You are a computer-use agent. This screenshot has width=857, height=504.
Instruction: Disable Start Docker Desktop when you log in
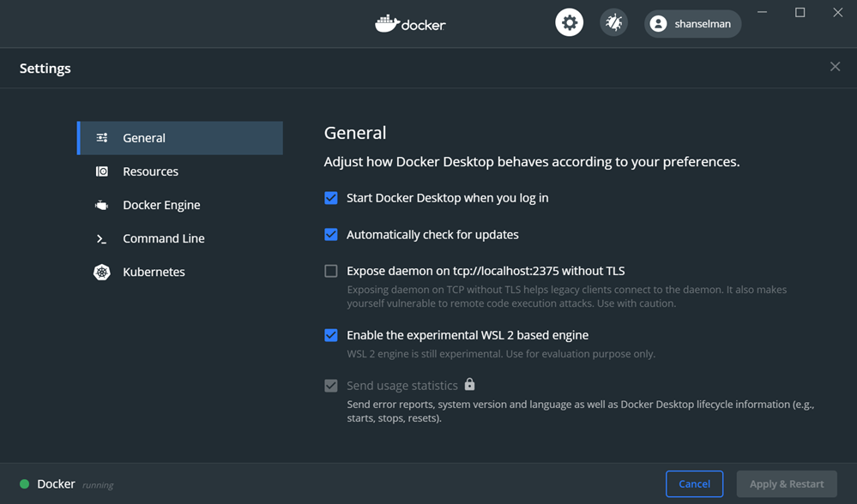[330, 198]
